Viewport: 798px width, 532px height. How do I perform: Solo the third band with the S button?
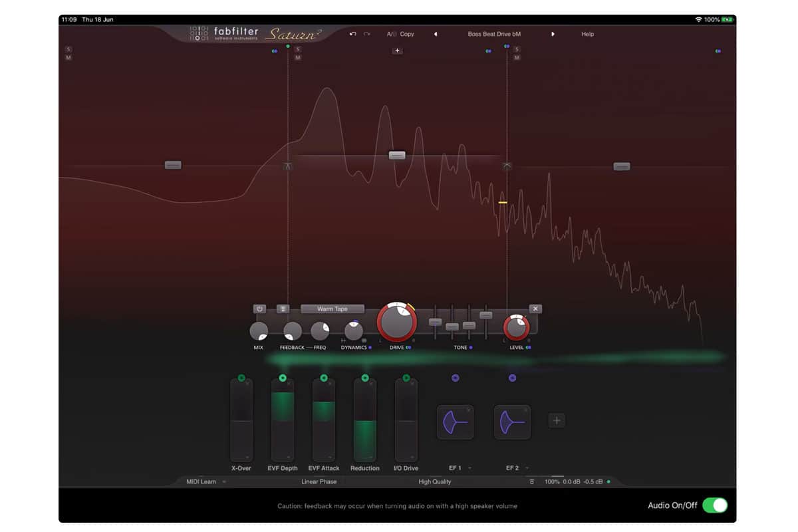517,49
